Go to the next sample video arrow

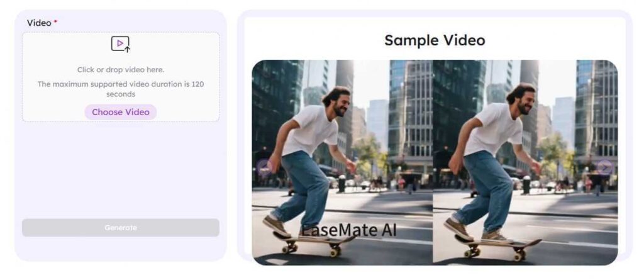(604, 167)
